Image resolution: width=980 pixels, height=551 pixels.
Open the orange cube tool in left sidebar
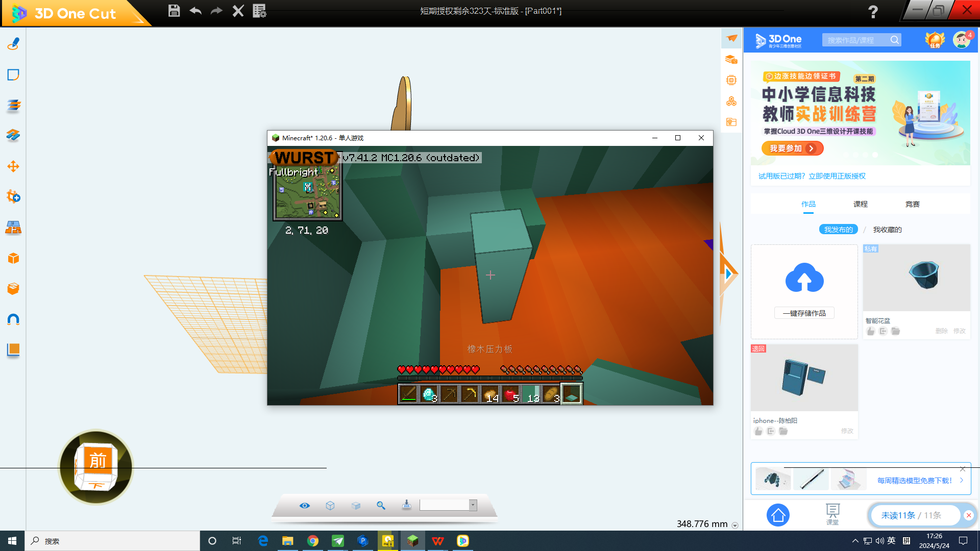pos(13,259)
